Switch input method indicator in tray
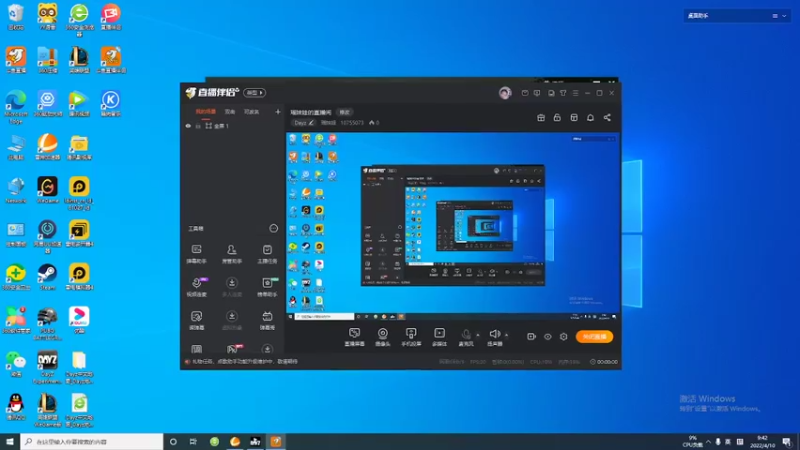800x450 pixels. (728, 442)
